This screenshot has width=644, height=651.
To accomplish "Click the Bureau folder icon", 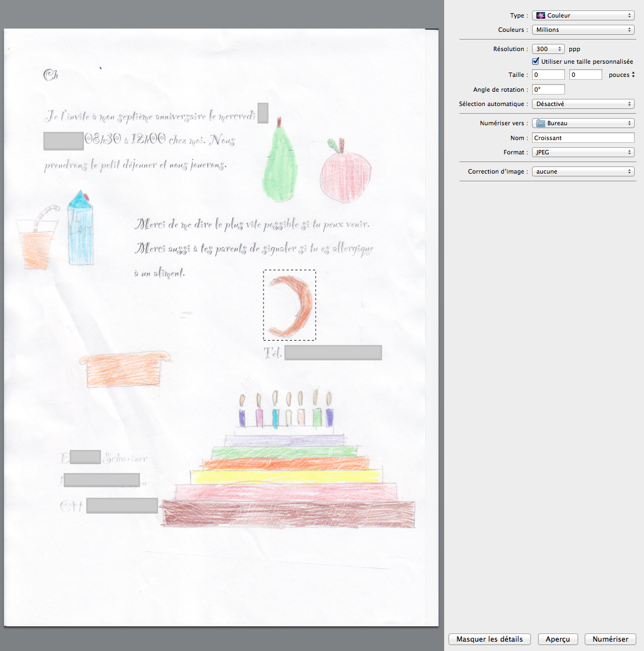I will tap(541, 123).
